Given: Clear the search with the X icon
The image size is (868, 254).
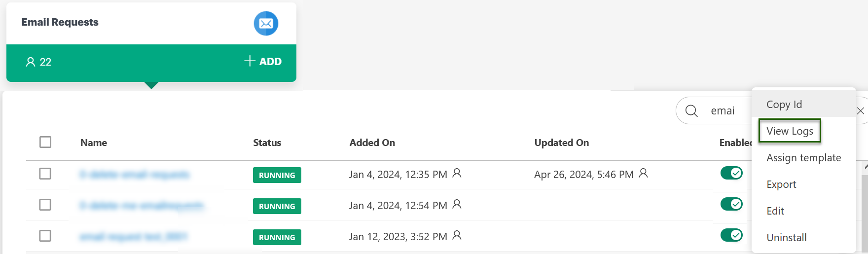Looking at the screenshot, I should click(861, 111).
